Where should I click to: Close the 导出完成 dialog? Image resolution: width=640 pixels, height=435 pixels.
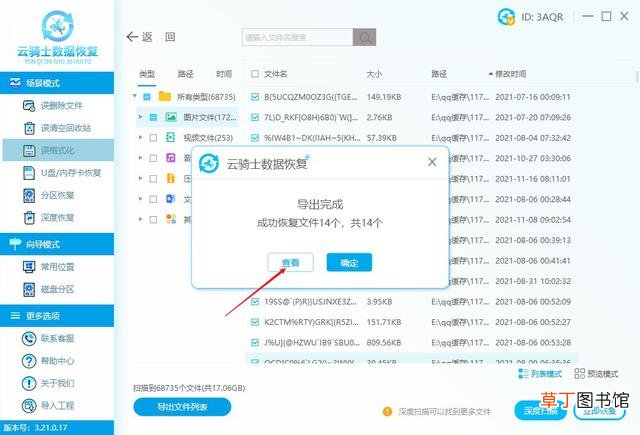pyautogui.click(x=432, y=162)
